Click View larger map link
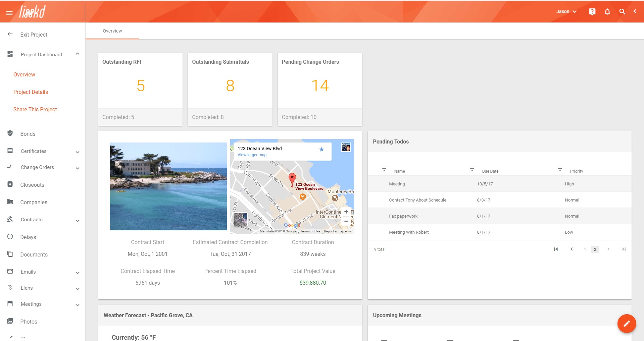644x341 pixels. [x=252, y=155]
